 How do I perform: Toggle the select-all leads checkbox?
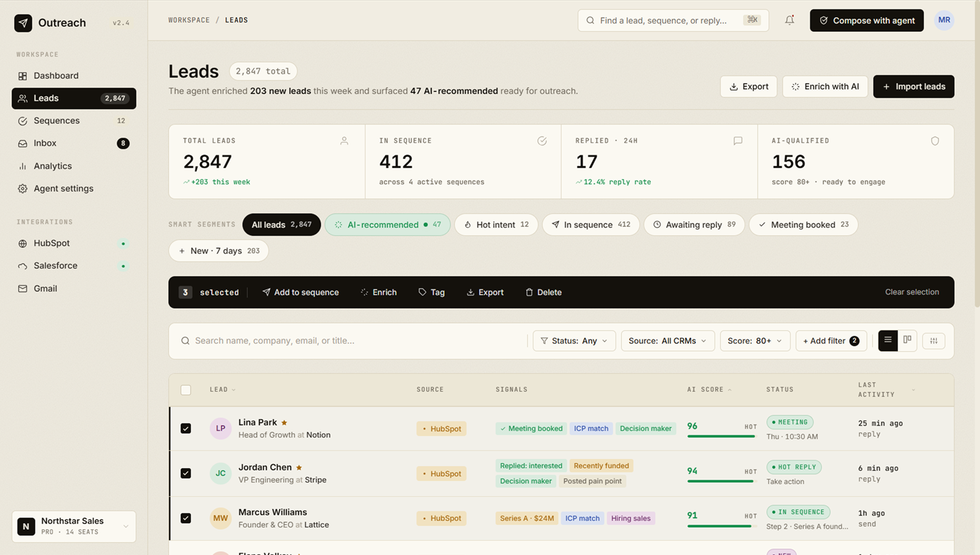coord(186,390)
